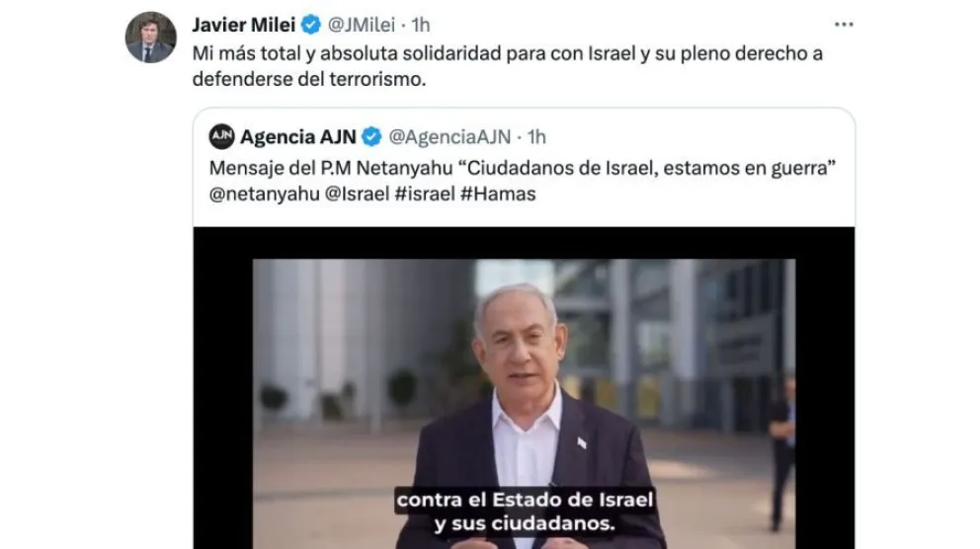Open the @AgenciaAJN handle
This screenshot has height=549, width=980.
450,137
